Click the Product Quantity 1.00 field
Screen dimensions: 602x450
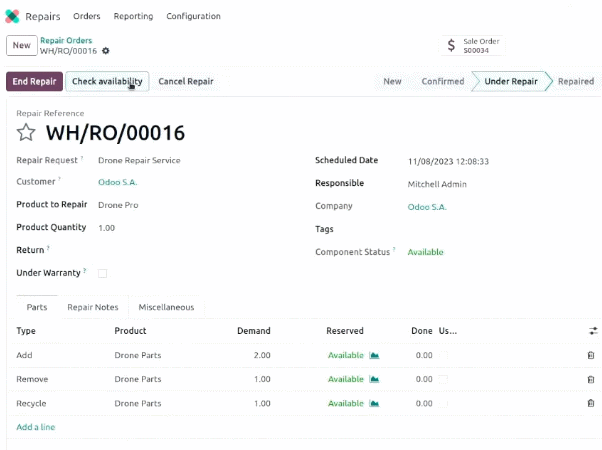(106, 228)
